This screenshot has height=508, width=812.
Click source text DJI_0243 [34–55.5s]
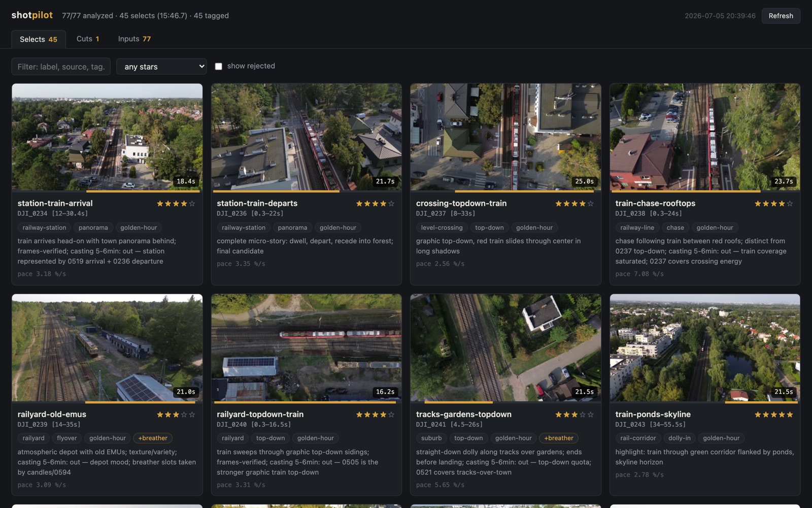[x=650, y=425]
